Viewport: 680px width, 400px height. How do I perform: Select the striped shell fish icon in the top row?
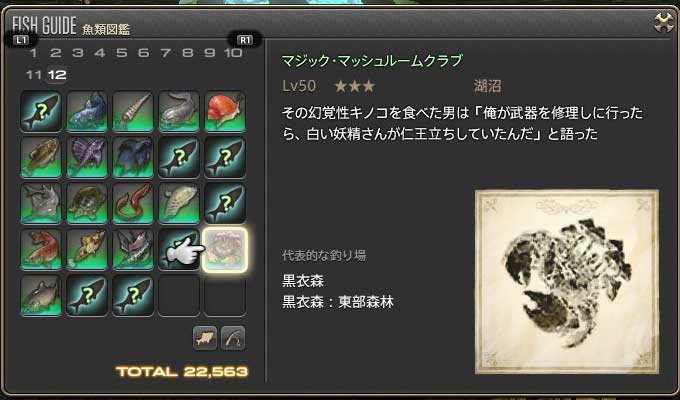pyautogui.click(x=133, y=111)
